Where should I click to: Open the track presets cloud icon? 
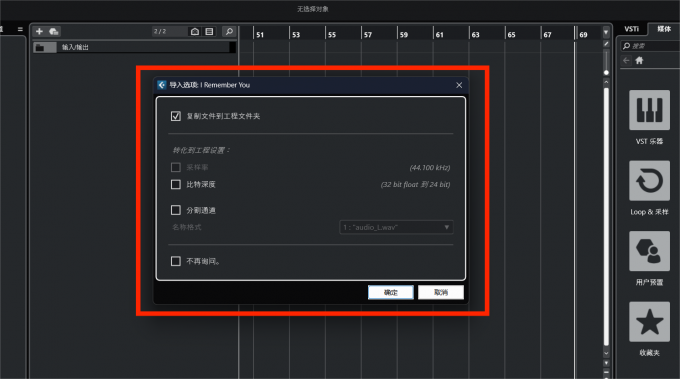[x=54, y=31]
